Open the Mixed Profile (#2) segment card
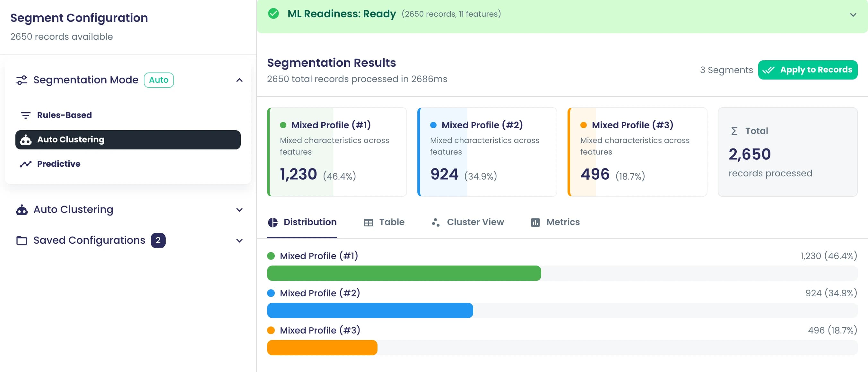The height and width of the screenshot is (372, 868). coord(487,152)
